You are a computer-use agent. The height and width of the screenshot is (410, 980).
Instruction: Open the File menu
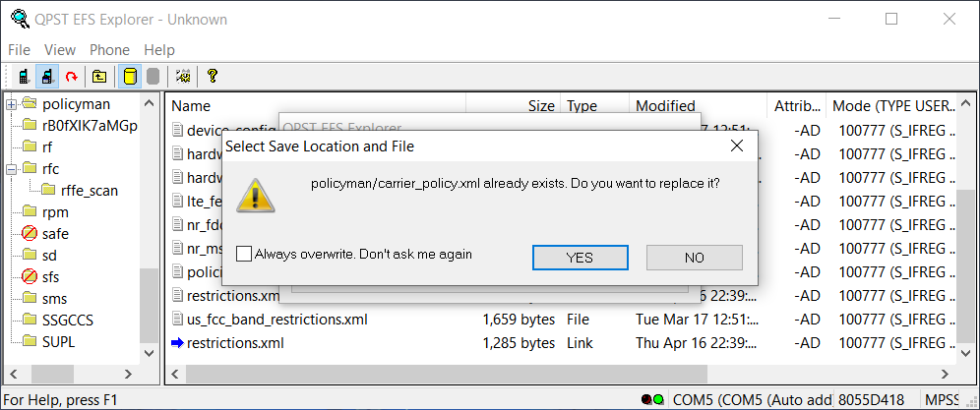point(20,50)
